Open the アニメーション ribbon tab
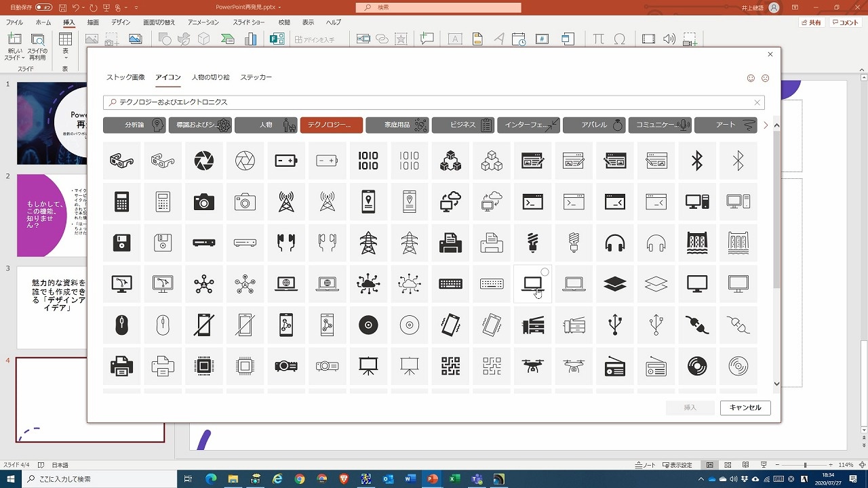 pyautogui.click(x=203, y=22)
